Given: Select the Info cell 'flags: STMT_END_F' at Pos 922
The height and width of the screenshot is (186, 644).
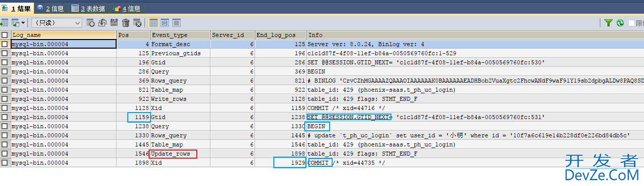Looking at the screenshot, I should pyautogui.click(x=475, y=99).
